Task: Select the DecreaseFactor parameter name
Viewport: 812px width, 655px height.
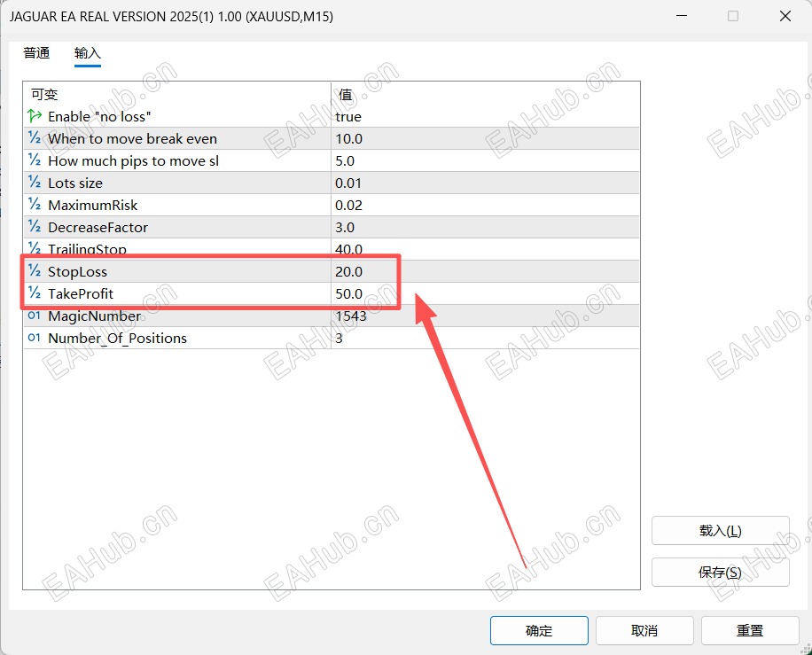Action: (98, 227)
